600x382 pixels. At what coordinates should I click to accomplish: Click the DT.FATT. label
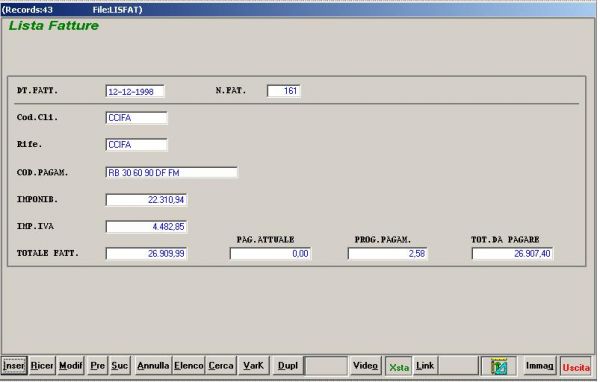tap(38, 91)
